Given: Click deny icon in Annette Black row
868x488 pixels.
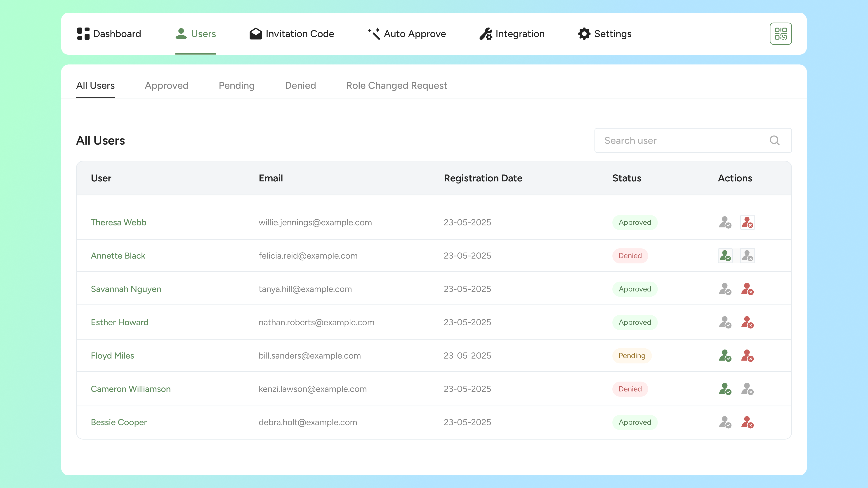Looking at the screenshot, I should coord(747,256).
